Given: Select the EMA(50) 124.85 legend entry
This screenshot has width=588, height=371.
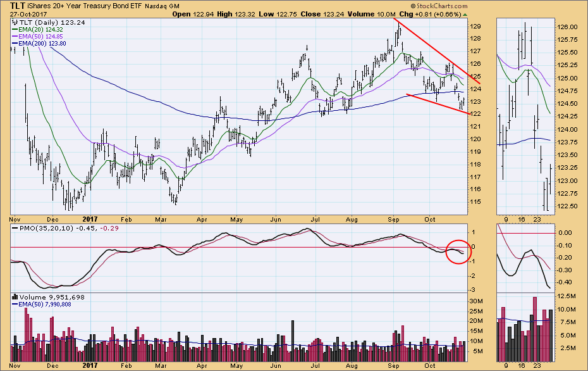Looking at the screenshot, I should (40, 37).
